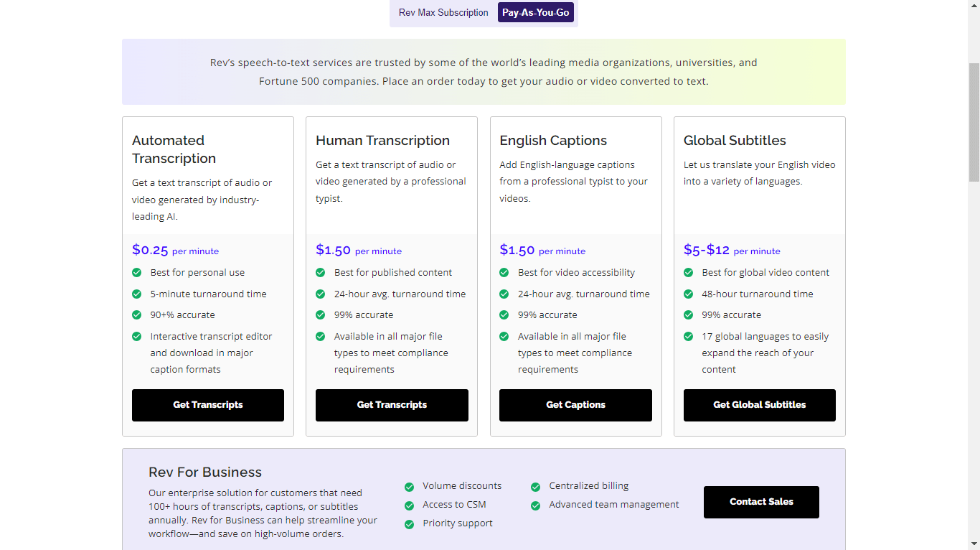980x550 pixels.
Task: Click checkmark beside Priority support
Action: [409, 524]
